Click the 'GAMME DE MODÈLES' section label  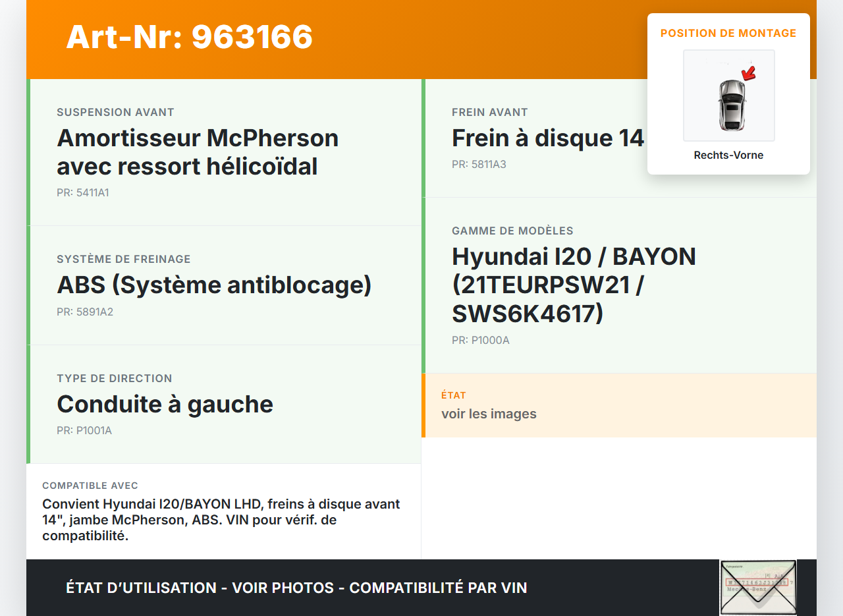512,231
